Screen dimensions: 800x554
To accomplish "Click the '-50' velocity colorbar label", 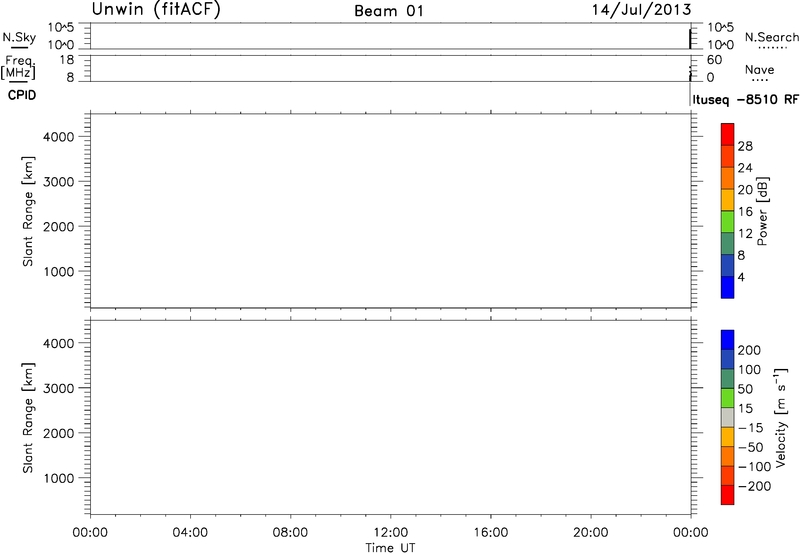I will coord(751,447).
